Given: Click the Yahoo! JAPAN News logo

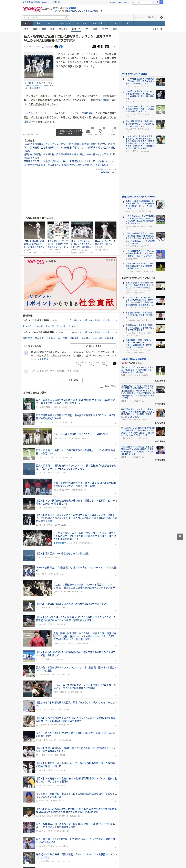Looking at the screenshot, I should [x=37, y=9].
